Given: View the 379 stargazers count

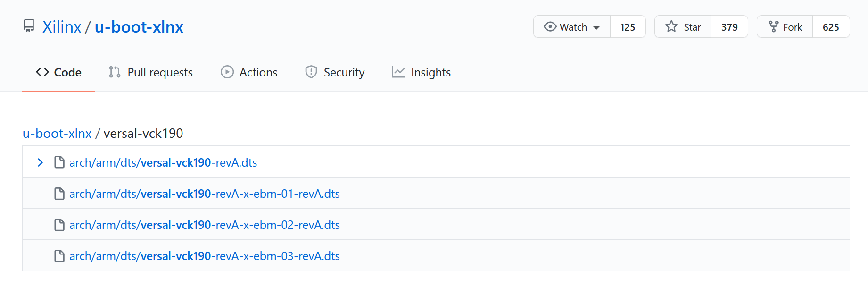Looking at the screenshot, I should point(729,27).
